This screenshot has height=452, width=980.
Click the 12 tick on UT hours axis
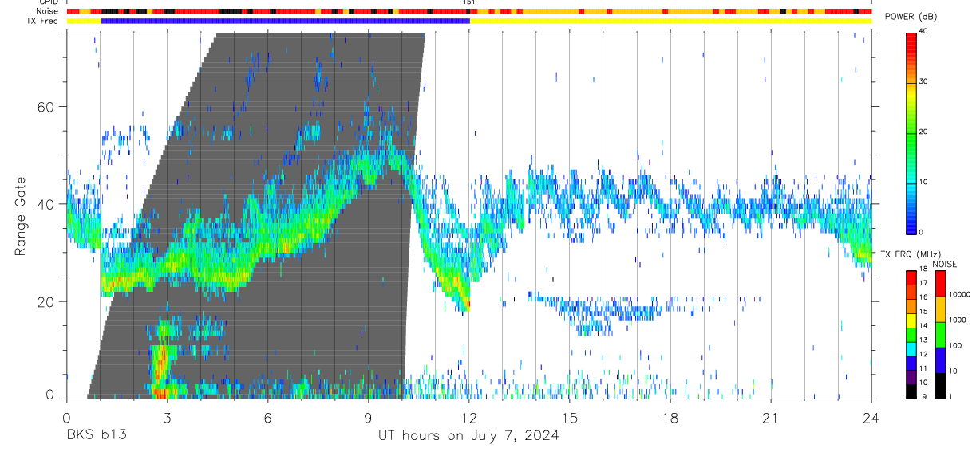pos(468,418)
